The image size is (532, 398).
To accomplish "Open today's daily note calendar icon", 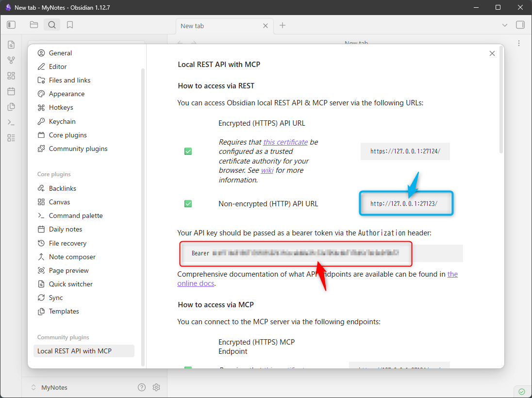I will (x=11, y=91).
